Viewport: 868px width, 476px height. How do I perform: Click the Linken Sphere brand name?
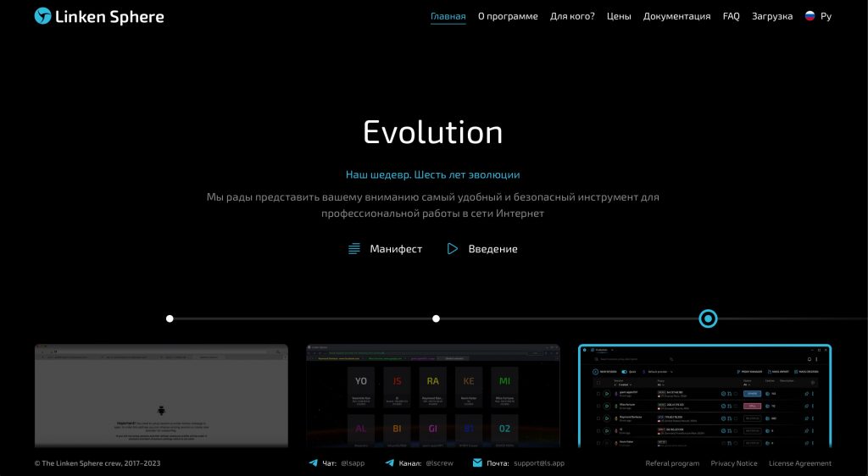109,17
